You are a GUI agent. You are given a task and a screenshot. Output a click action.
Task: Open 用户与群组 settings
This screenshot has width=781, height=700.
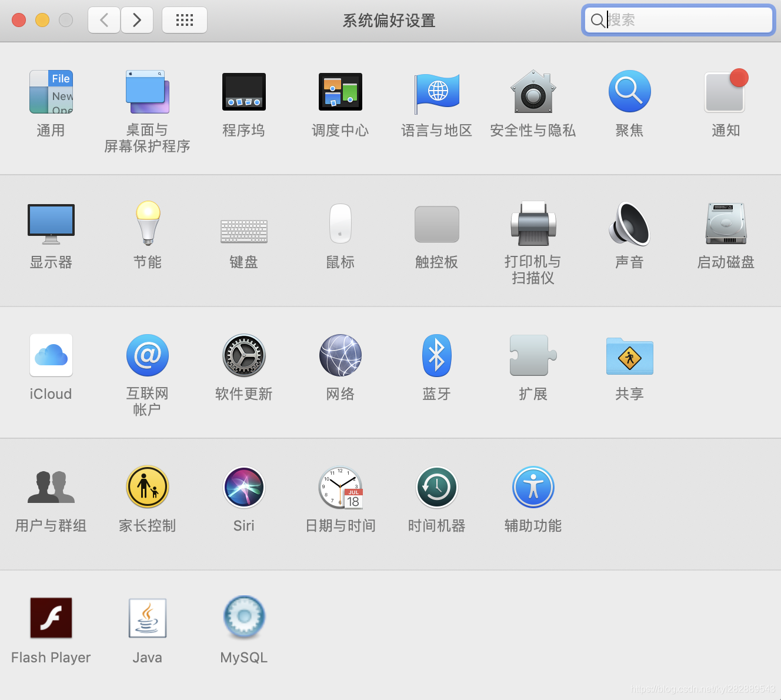tap(51, 487)
